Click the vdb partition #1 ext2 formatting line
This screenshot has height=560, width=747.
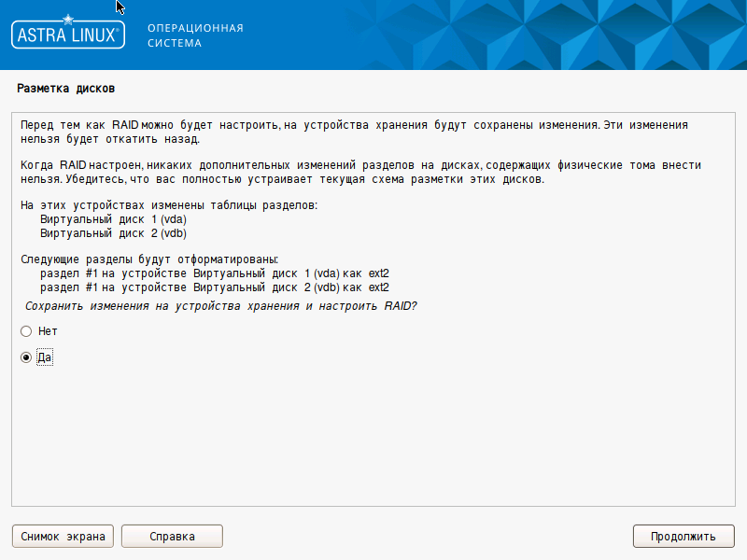pos(214,287)
